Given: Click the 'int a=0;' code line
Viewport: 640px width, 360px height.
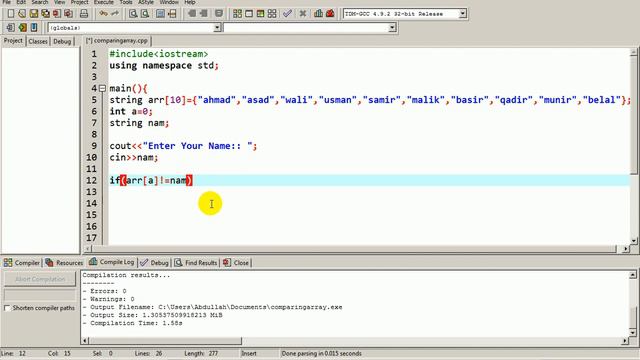Looking at the screenshot, I should [131, 111].
